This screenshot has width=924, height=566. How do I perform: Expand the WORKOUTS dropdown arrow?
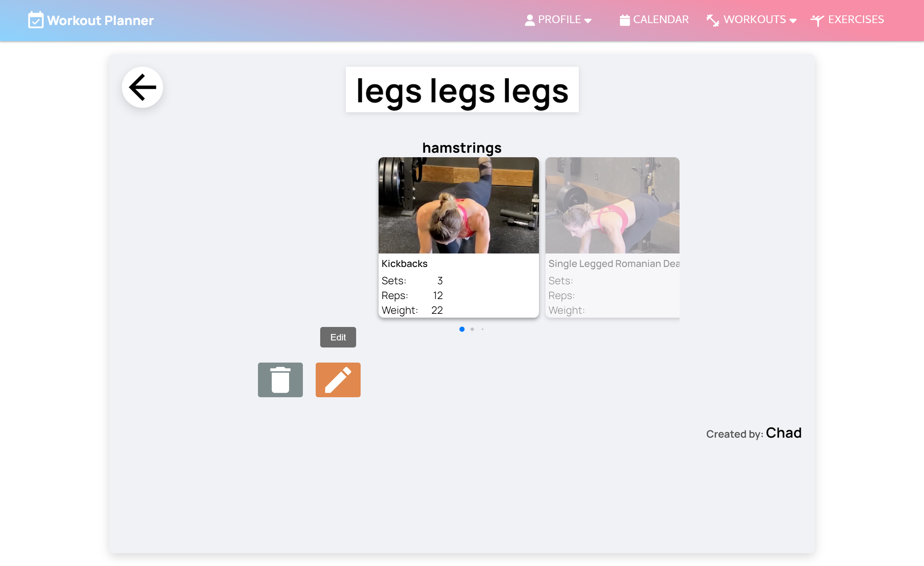pyautogui.click(x=792, y=21)
